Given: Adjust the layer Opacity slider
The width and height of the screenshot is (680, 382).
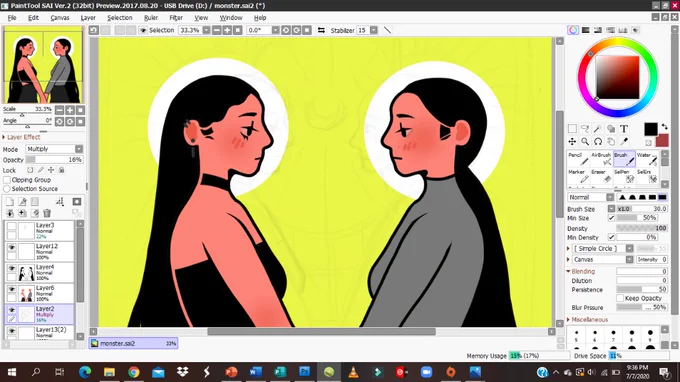Looking at the screenshot, I should tap(54, 160).
